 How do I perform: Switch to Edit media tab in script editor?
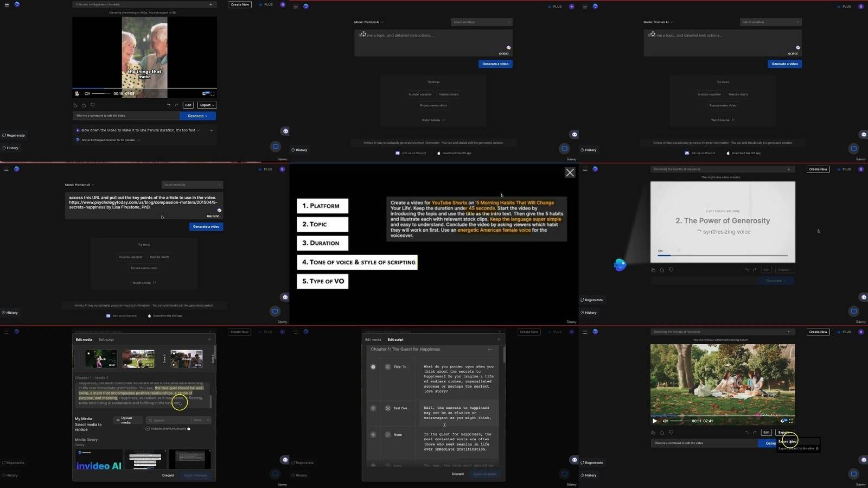click(x=373, y=340)
